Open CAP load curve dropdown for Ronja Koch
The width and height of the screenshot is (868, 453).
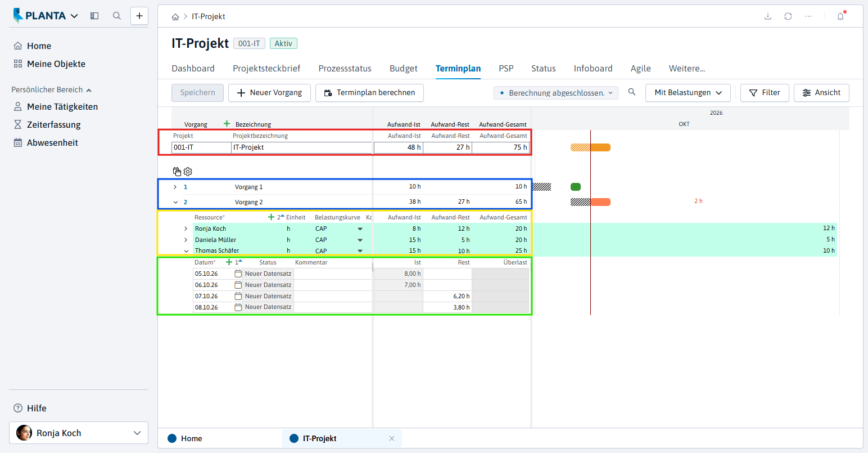[360, 229]
